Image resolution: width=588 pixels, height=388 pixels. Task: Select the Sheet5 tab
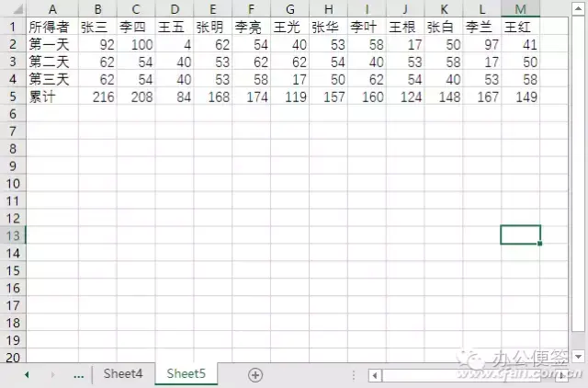[x=186, y=373]
